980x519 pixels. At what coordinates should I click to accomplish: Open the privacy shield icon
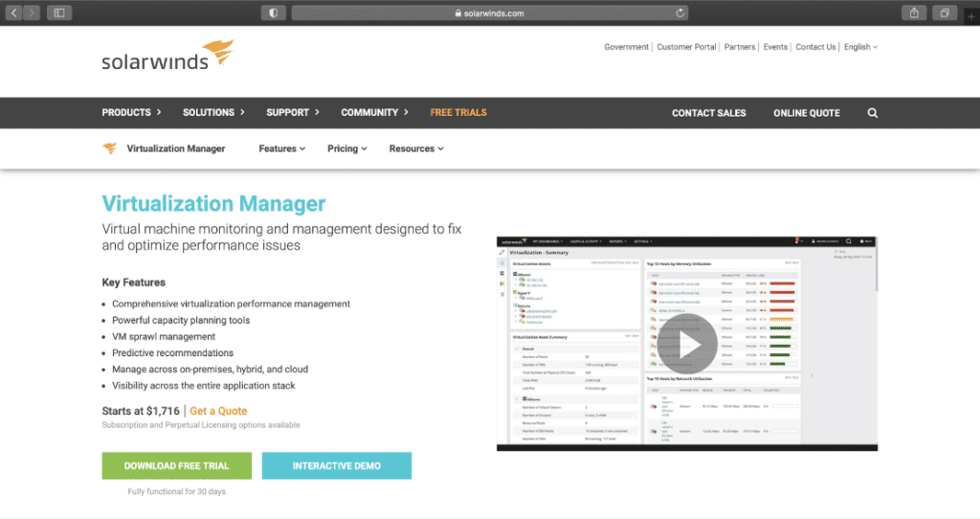click(273, 12)
